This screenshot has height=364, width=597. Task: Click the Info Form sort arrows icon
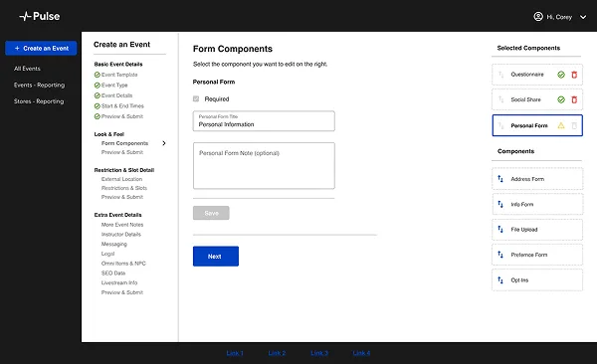(500, 204)
